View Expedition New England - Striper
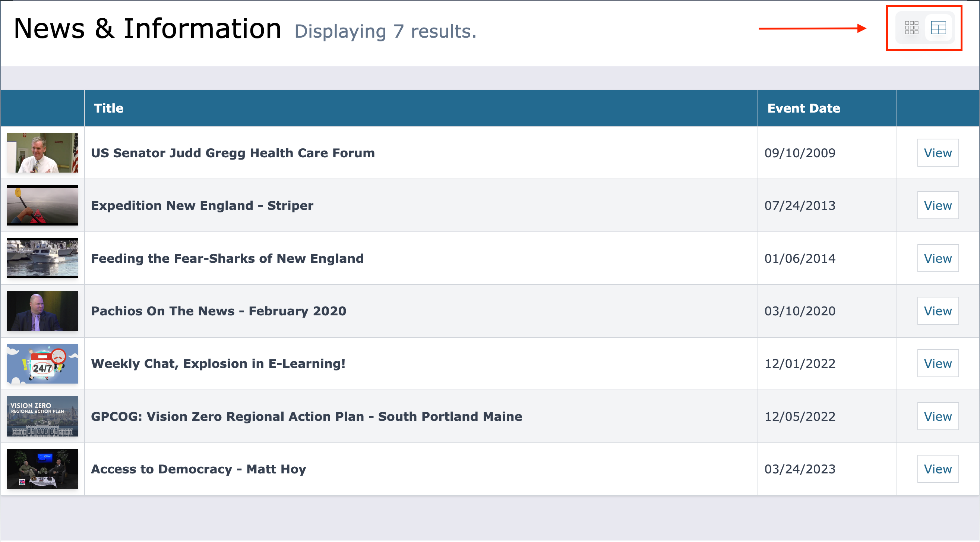 click(x=938, y=205)
